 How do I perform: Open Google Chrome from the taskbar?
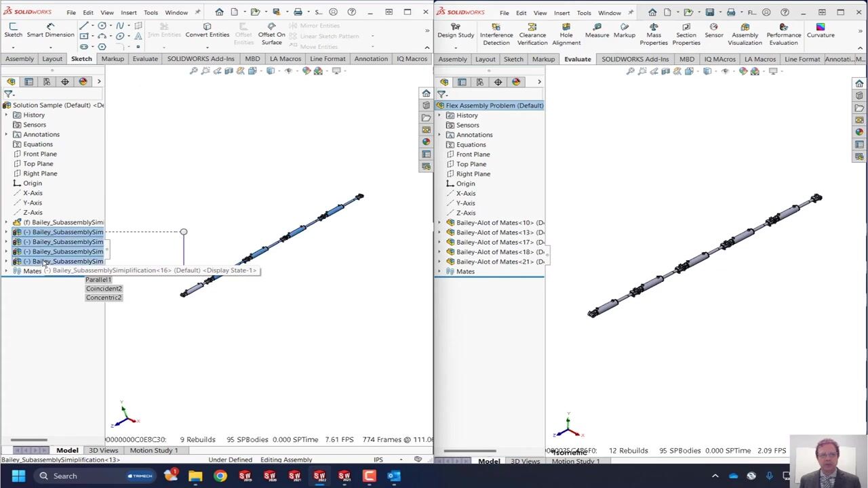pos(220,476)
